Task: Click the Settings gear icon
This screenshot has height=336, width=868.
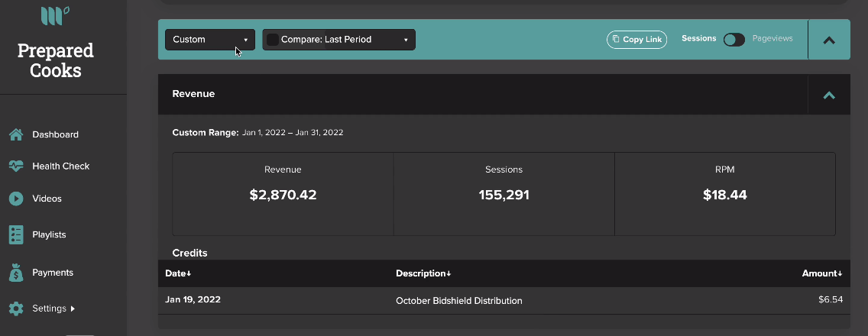Action: (16, 309)
